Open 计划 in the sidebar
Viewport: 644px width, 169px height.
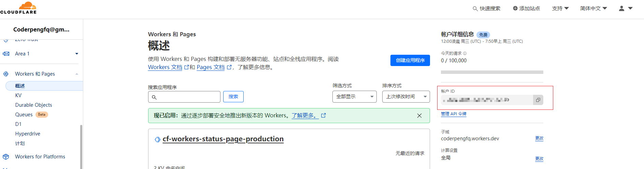click(x=20, y=143)
